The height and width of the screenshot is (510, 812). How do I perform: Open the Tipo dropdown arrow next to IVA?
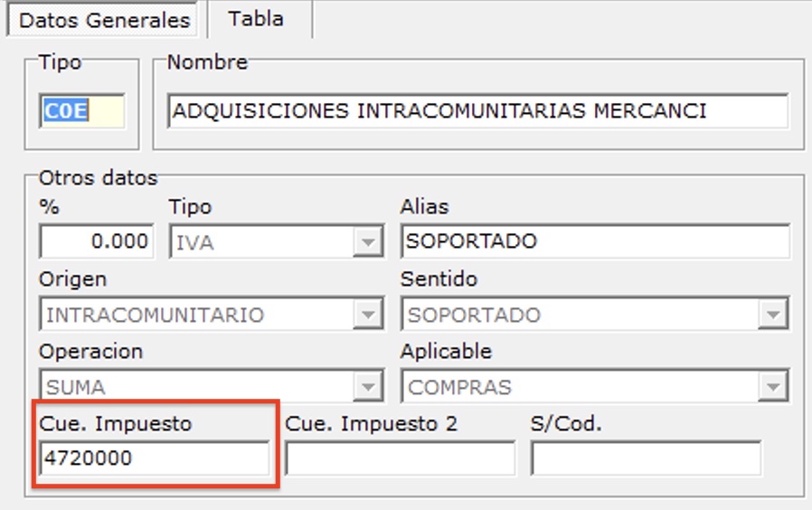(x=367, y=242)
